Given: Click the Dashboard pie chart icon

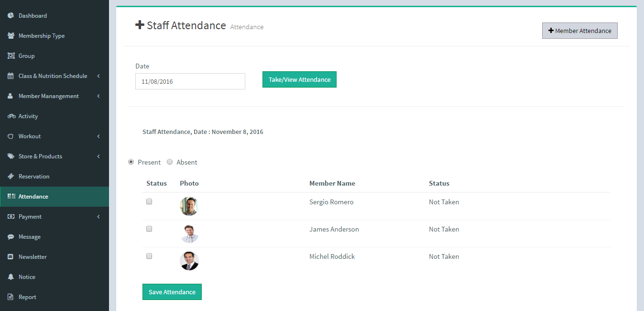Looking at the screenshot, I should coord(11,16).
